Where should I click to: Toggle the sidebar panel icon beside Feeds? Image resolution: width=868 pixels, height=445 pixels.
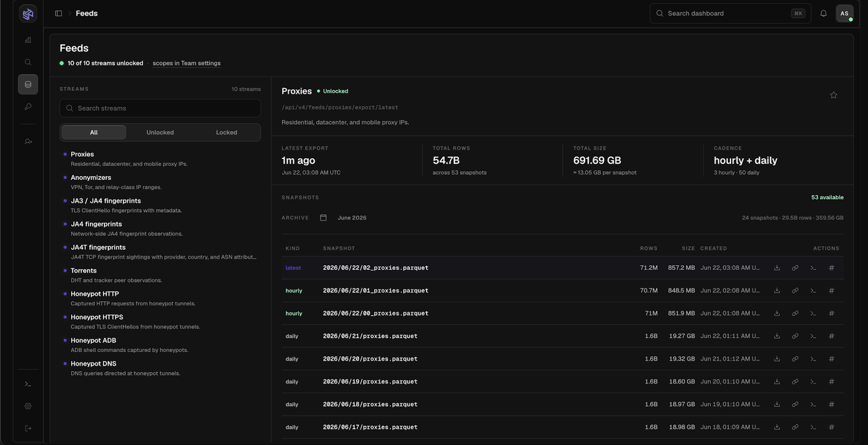[58, 14]
